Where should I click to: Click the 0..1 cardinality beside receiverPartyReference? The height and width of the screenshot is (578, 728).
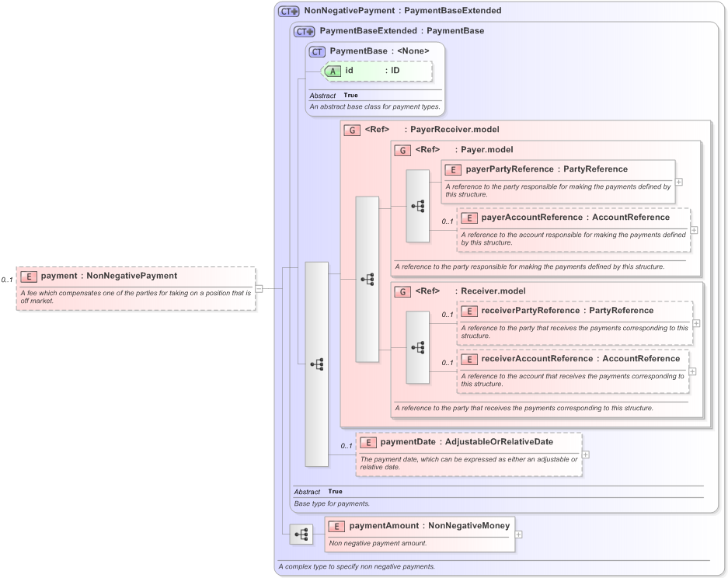tap(448, 315)
